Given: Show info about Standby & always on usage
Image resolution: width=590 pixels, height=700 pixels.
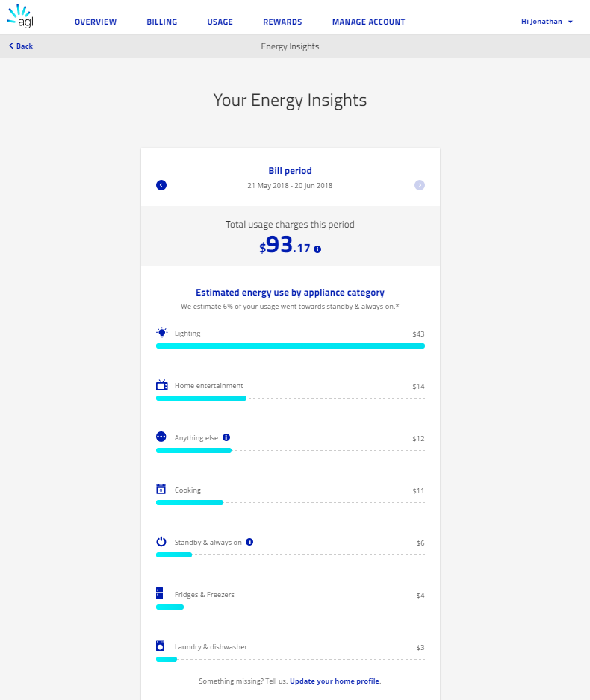Looking at the screenshot, I should [249, 542].
